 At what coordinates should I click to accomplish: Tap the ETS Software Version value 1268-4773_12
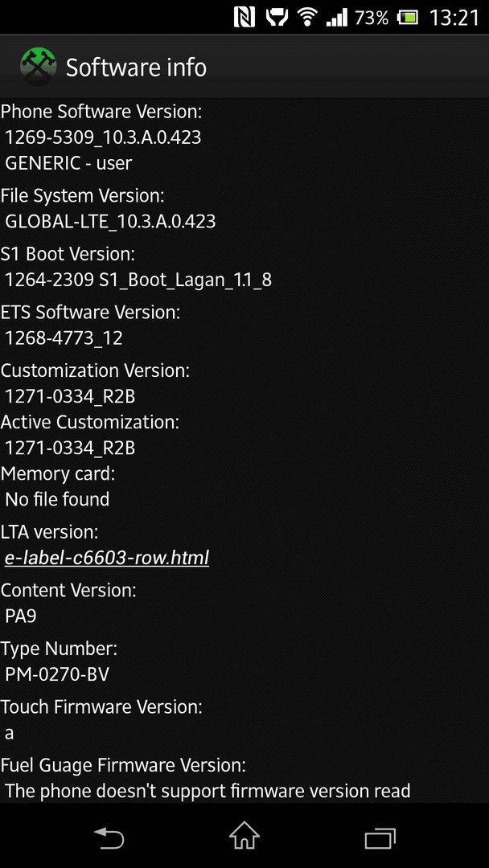click(64, 338)
